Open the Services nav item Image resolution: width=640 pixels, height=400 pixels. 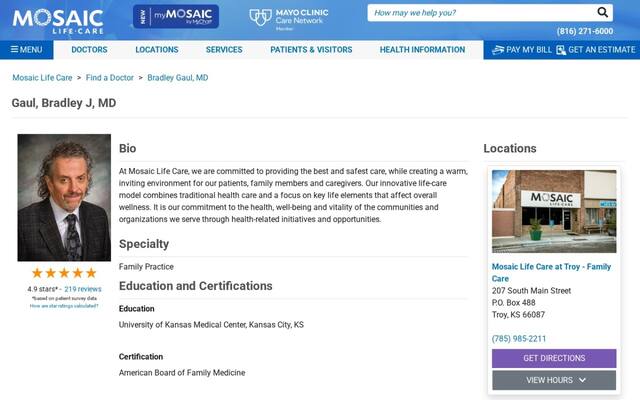click(x=224, y=50)
